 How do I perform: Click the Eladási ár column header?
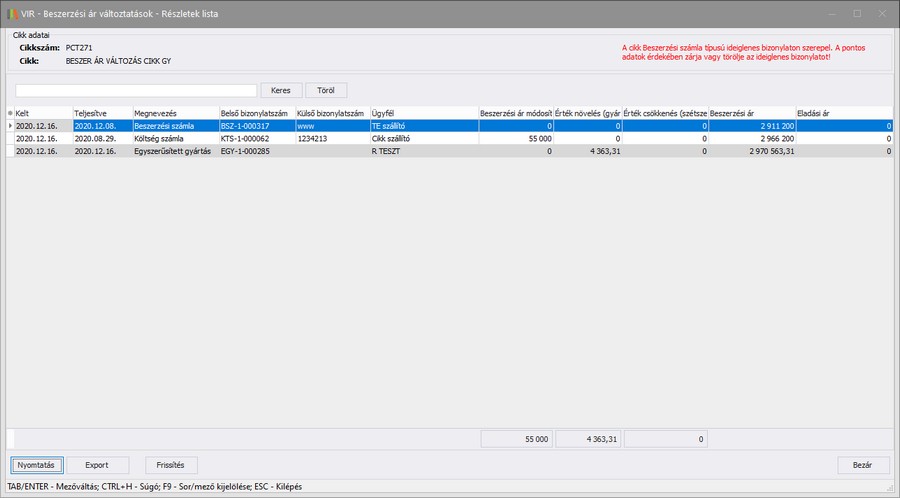coord(843,113)
